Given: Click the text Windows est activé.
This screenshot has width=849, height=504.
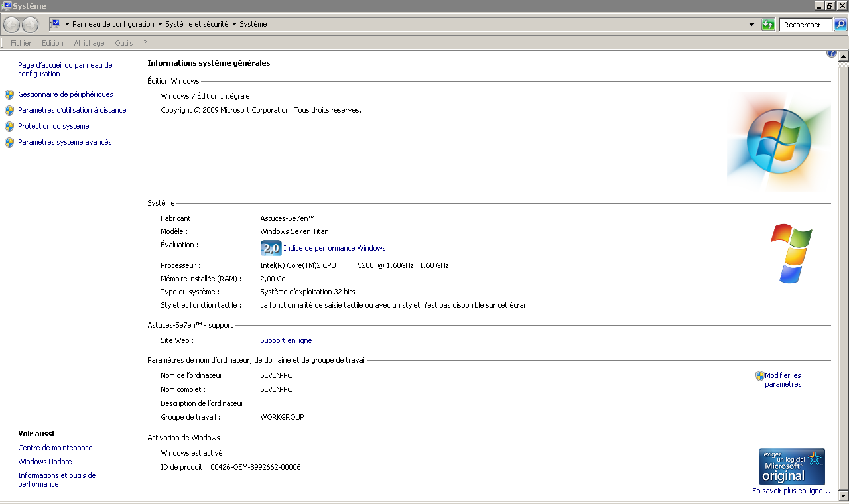Looking at the screenshot, I should pyautogui.click(x=193, y=453).
